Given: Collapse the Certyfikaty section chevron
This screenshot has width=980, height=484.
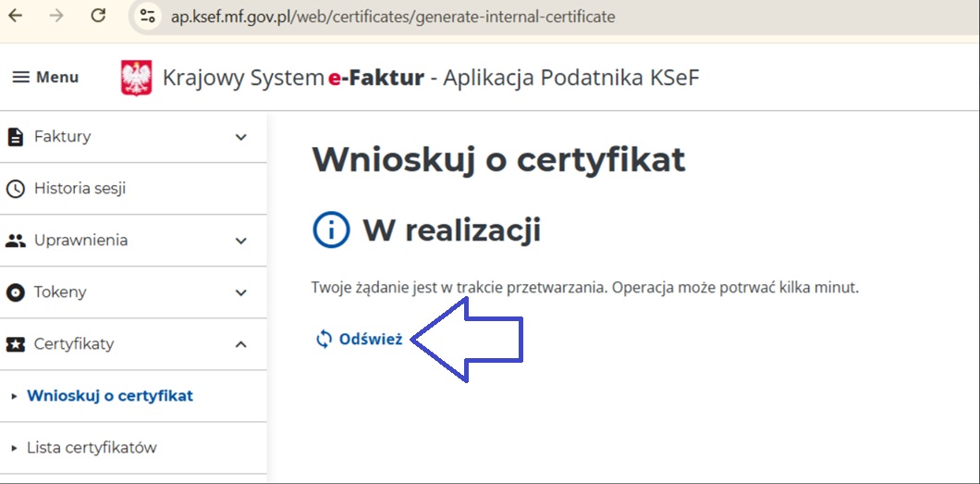Looking at the screenshot, I should (241, 344).
